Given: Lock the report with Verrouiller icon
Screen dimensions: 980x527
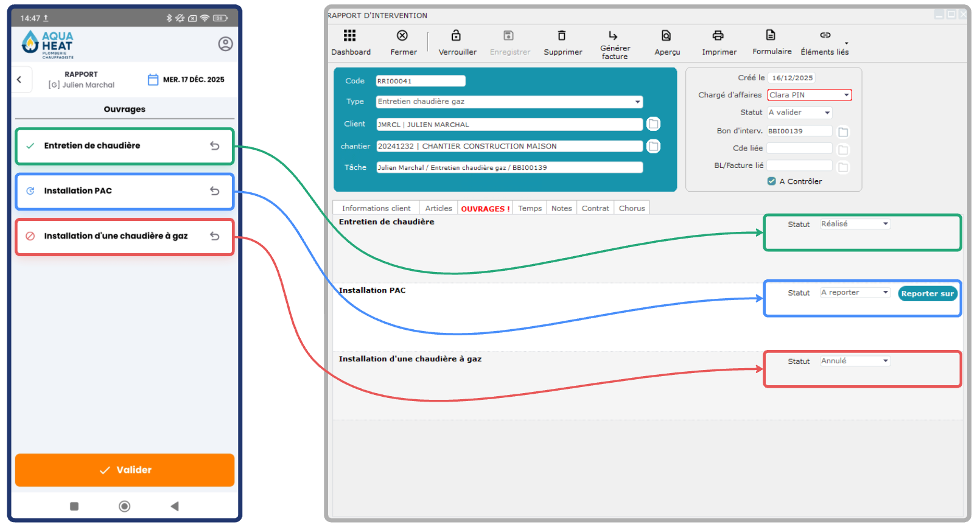Looking at the screenshot, I should 456,36.
